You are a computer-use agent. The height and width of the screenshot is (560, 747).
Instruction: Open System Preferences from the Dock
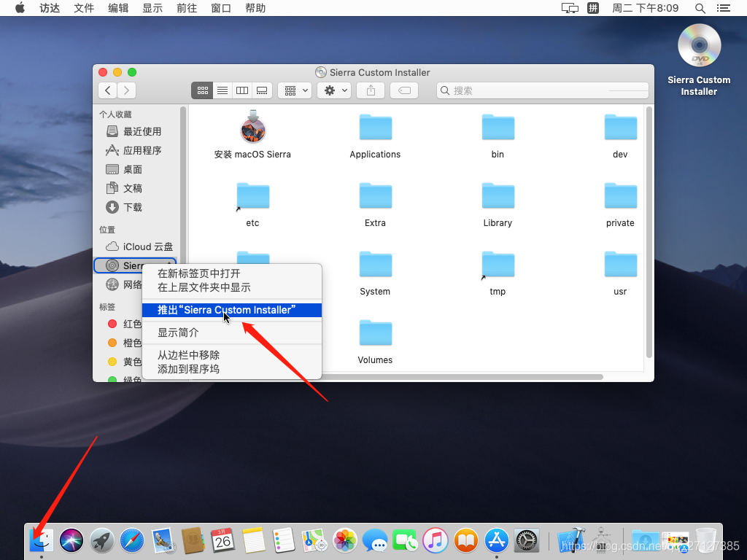click(x=527, y=541)
